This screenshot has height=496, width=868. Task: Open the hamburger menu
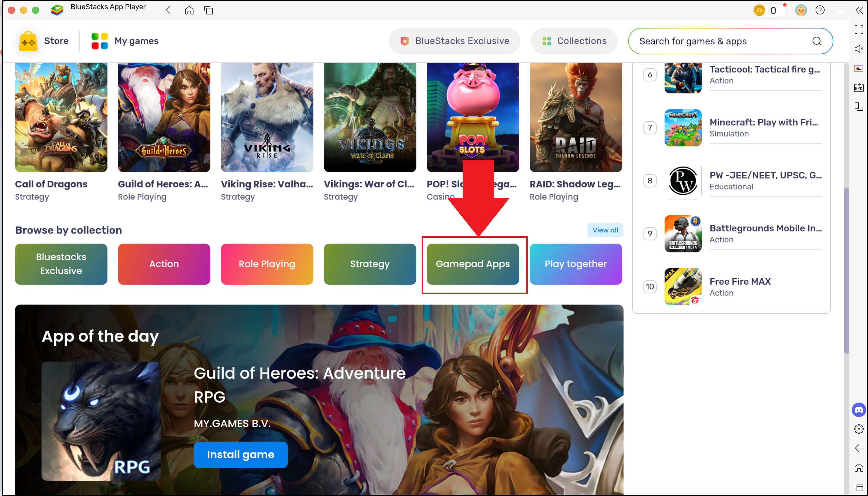(x=839, y=10)
